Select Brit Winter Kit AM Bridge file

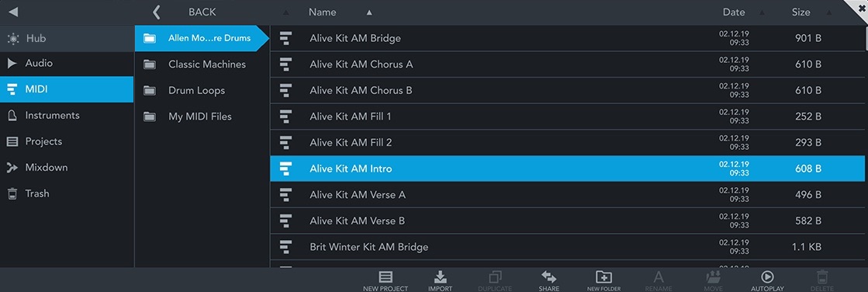point(569,246)
